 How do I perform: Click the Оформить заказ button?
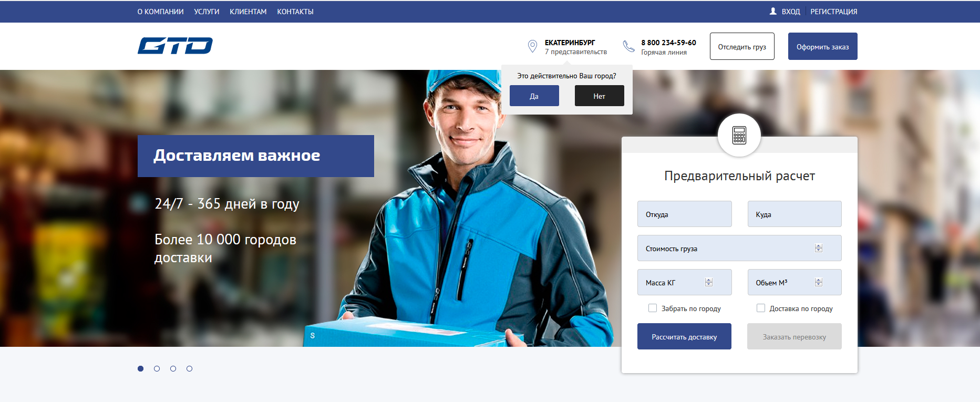(x=823, y=46)
